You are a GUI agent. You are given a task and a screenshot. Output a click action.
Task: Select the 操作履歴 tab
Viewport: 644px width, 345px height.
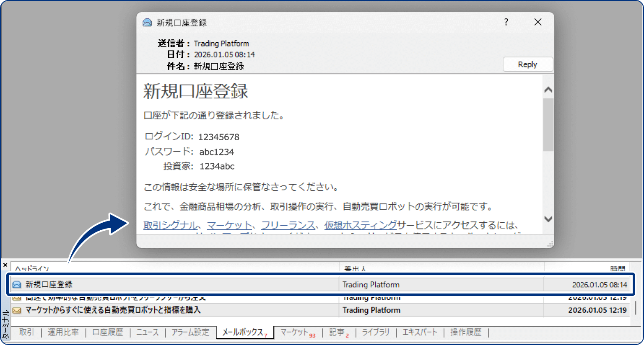465,332
